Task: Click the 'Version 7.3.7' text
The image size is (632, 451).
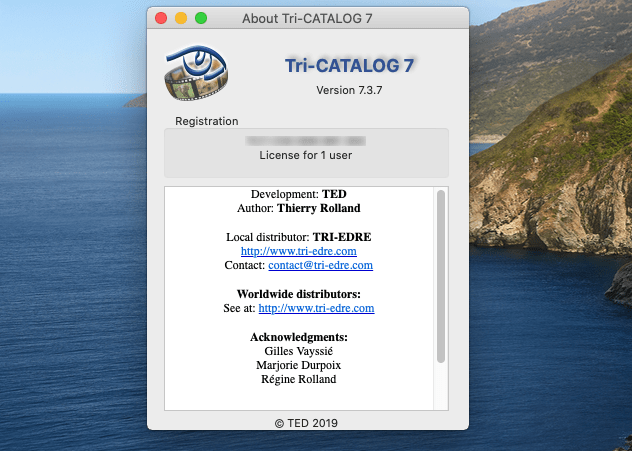Action: [349, 90]
